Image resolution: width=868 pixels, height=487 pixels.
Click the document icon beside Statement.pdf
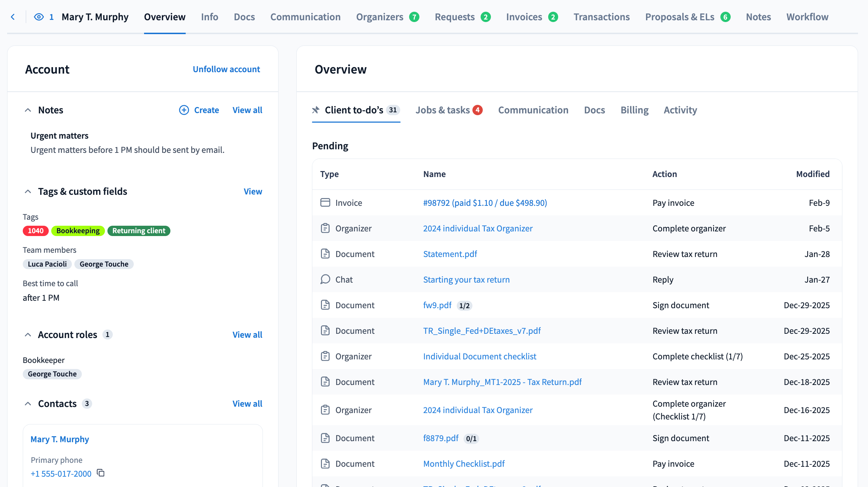(325, 254)
